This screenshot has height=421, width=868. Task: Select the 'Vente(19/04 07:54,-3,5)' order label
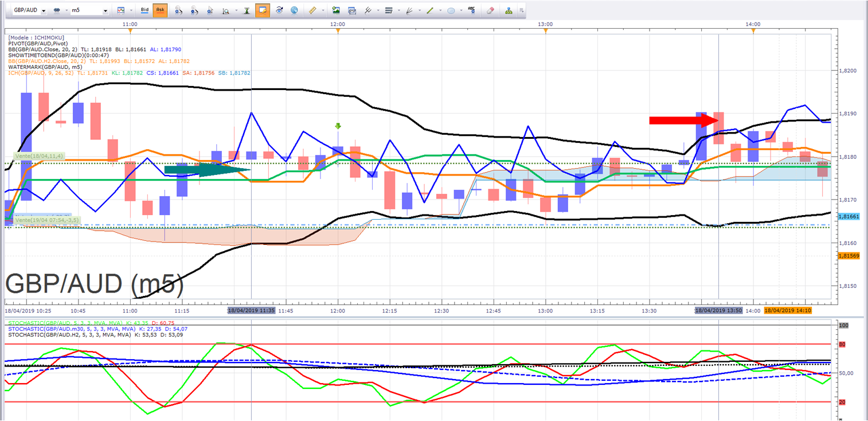(x=47, y=220)
